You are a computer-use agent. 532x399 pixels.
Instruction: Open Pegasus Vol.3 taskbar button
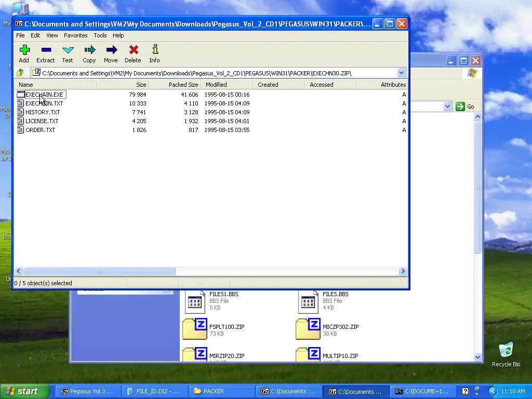[87, 391]
